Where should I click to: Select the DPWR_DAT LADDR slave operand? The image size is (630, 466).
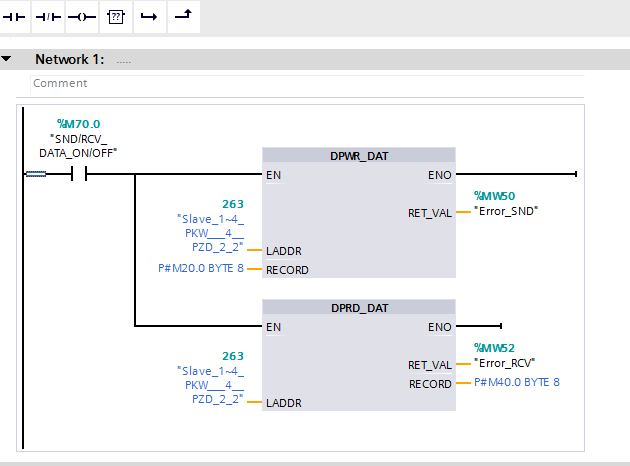[210, 232]
